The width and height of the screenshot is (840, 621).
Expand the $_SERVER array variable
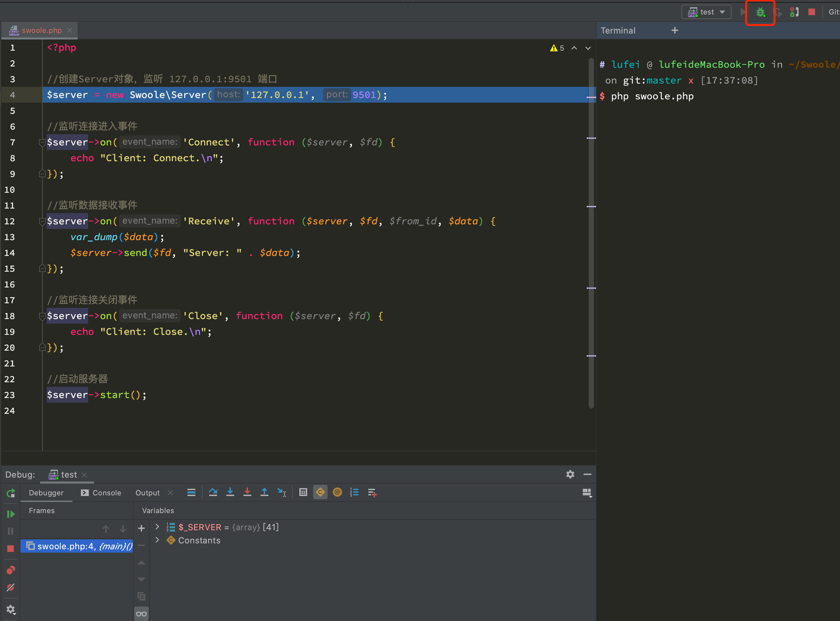[x=158, y=527]
